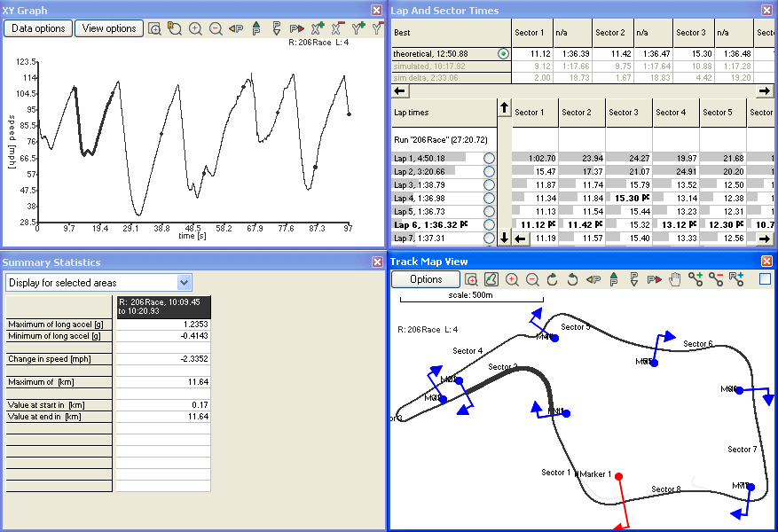Zoom in on the track map
This screenshot has height=532, width=778.
512,279
